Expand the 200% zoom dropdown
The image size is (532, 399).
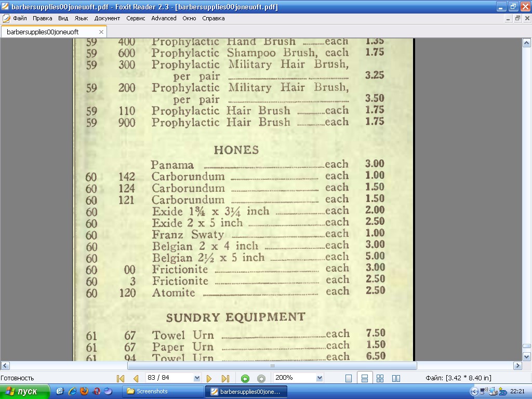click(x=320, y=378)
